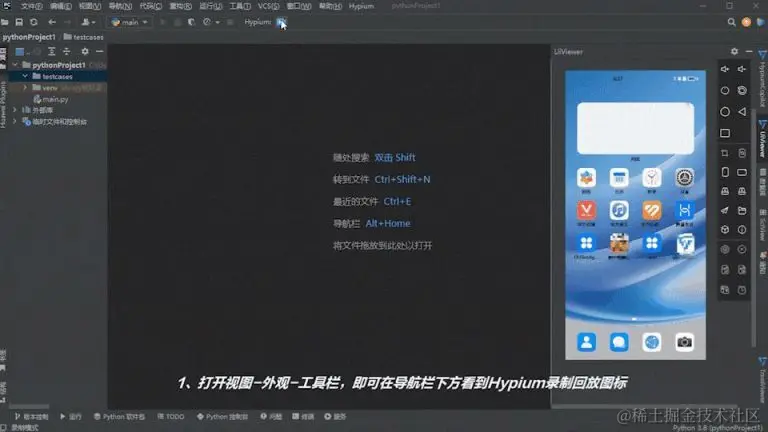Viewport: 768px width, 432px height.
Task: Click the forward navigation arrow
Action: click(x=68, y=22)
